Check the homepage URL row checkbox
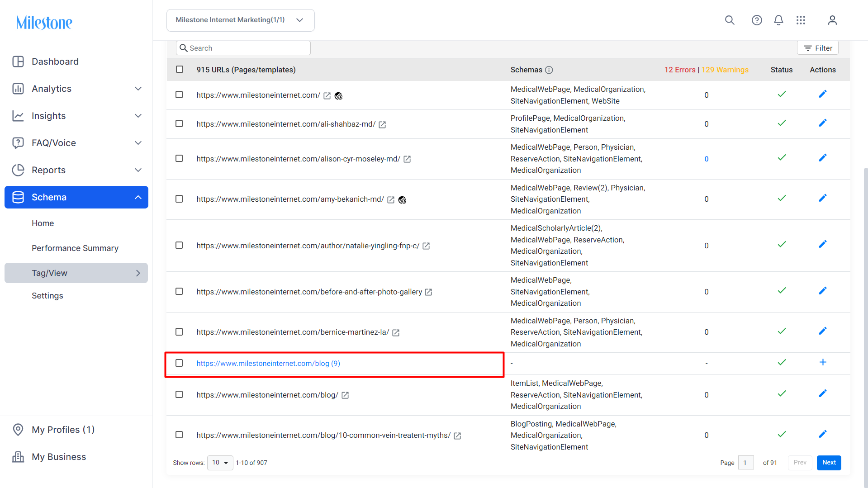Image resolution: width=868 pixels, height=488 pixels. point(179,95)
